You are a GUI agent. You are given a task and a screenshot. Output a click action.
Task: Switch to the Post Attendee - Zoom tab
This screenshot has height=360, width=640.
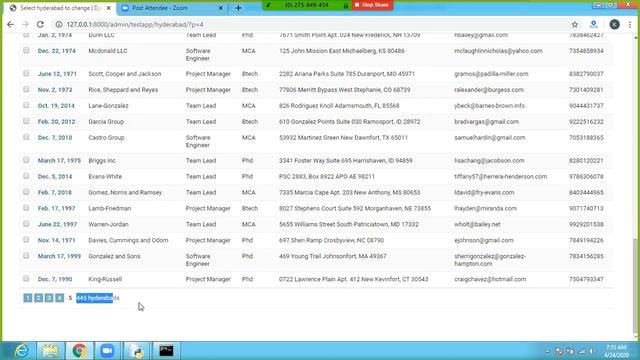click(x=171, y=8)
